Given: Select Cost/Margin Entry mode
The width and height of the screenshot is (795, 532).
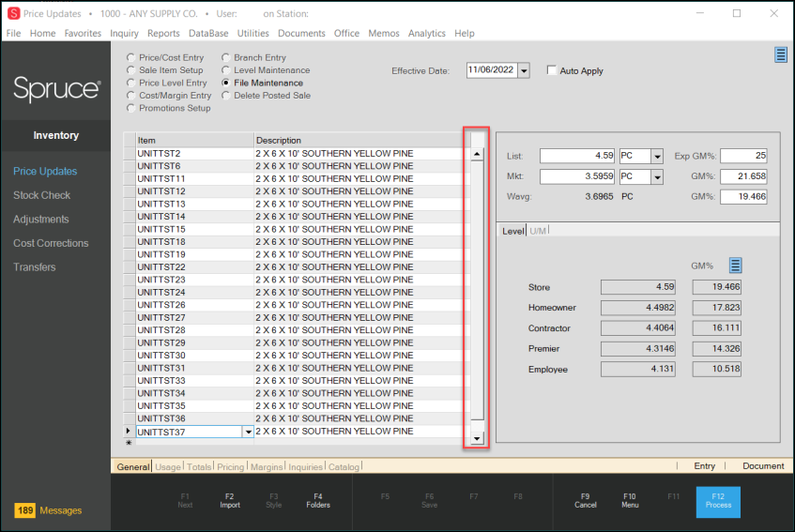Looking at the screenshot, I should (x=130, y=96).
